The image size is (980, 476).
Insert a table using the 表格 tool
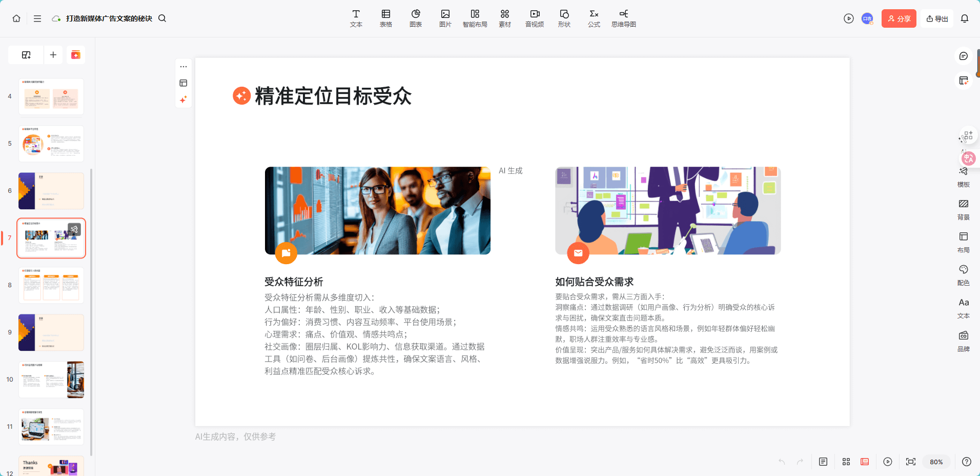[385, 18]
